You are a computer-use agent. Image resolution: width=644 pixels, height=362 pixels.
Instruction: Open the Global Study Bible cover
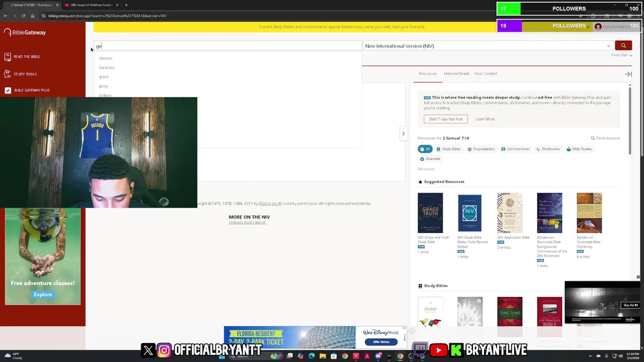430,312
